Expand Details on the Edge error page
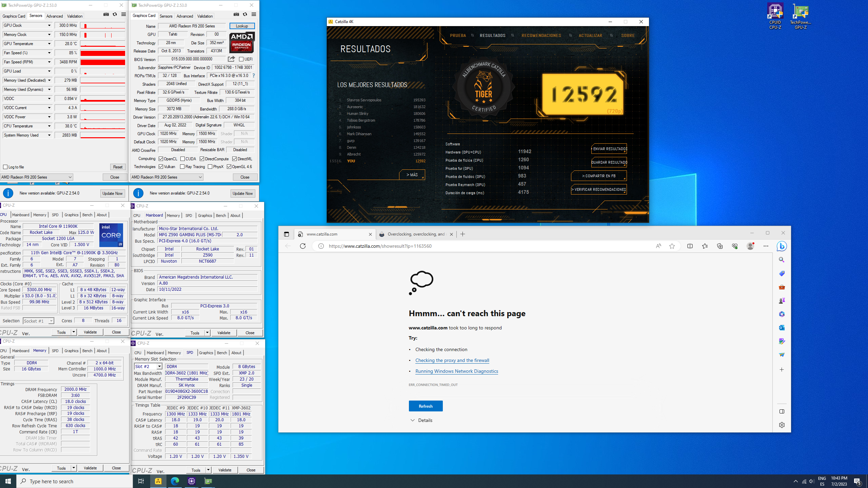The height and width of the screenshot is (488, 868). 421,420
